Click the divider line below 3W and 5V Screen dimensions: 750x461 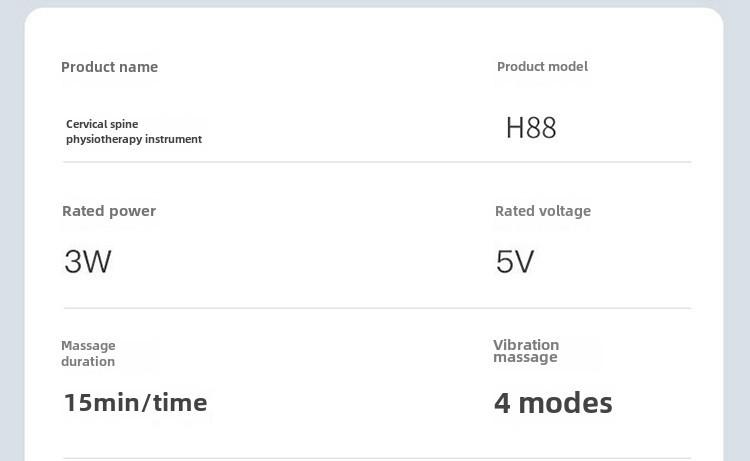point(377,308)
